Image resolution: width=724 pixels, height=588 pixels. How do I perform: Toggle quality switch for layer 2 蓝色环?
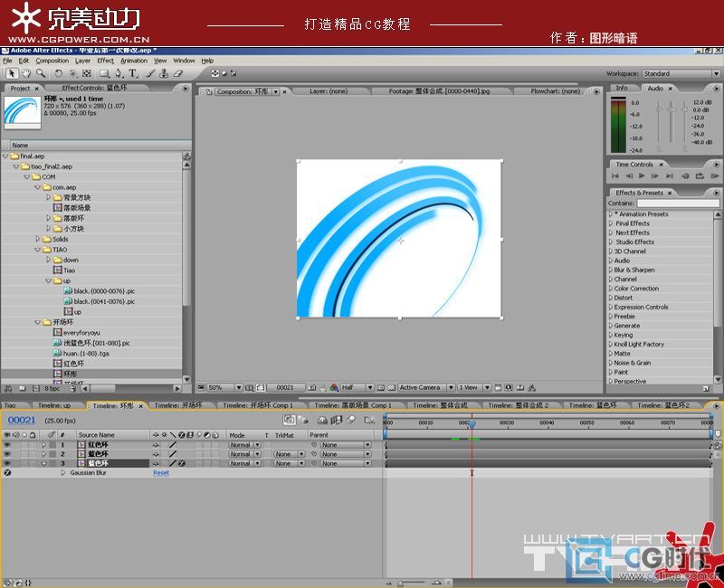coord(173,454)
